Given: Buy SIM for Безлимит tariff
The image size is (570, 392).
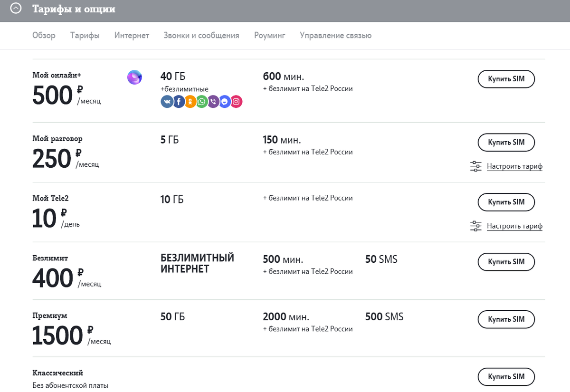Looking at the screenshot, I should [506, 262].
